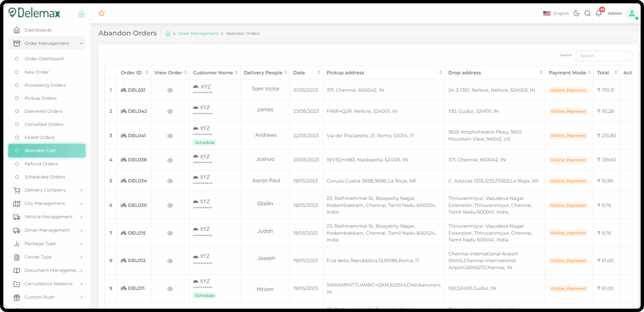View order DEL038 eye icon
Screen dimensions: 644x312
point(170,160)
